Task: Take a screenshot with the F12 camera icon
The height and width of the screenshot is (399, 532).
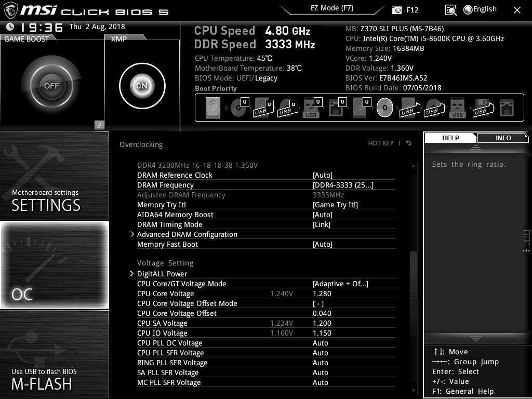Action: coord(396,10)
